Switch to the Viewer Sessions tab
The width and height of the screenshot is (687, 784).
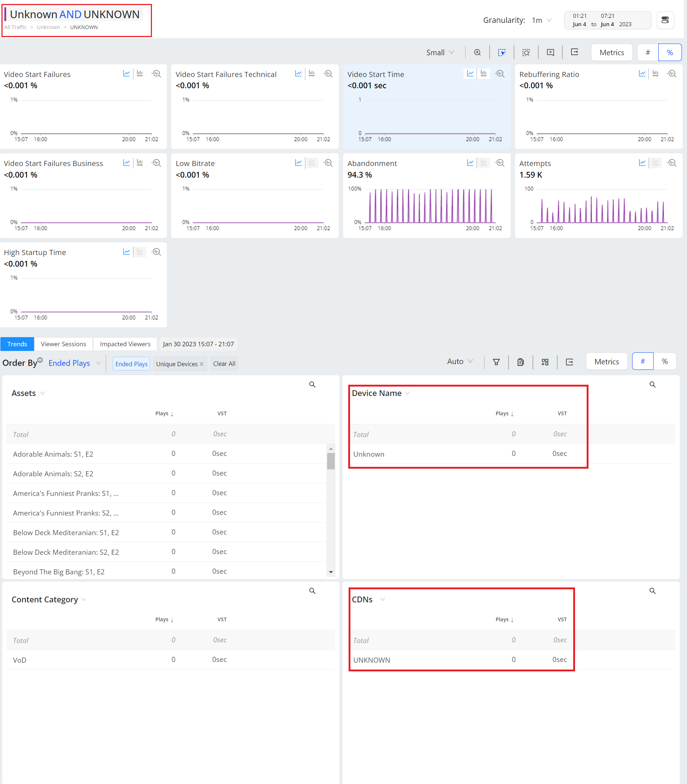click(x=63, y=344)
